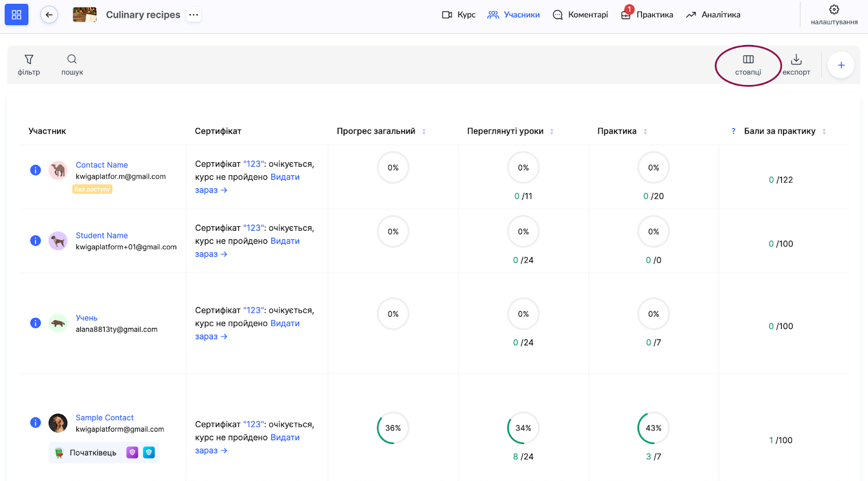
Task: Click the Culinary recipes course thumbnail
Action: 85,15
